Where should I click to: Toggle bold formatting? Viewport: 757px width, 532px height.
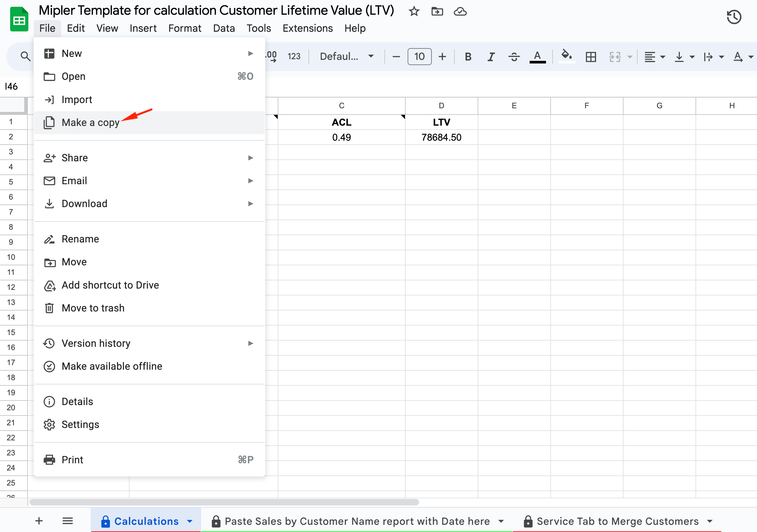(x=467, y=57)
